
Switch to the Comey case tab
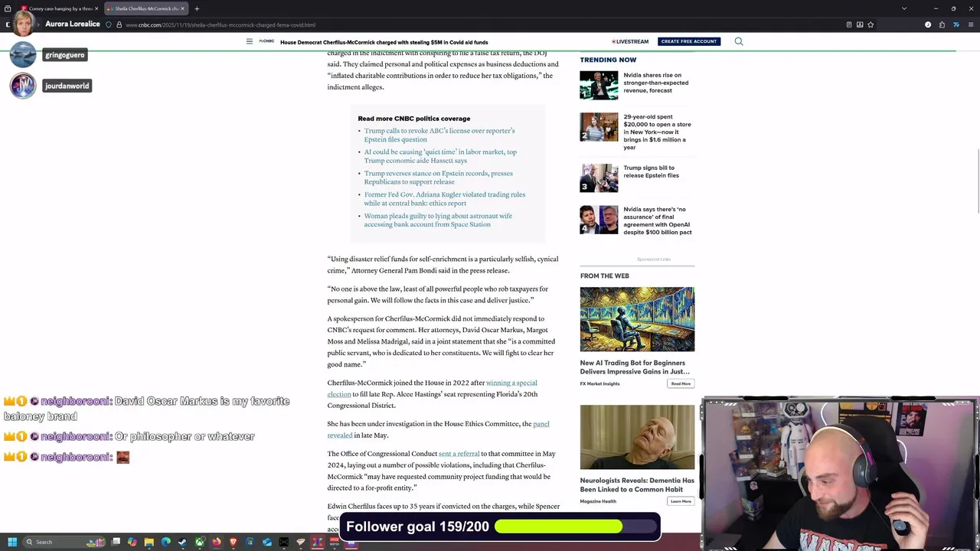click(60, 8)
